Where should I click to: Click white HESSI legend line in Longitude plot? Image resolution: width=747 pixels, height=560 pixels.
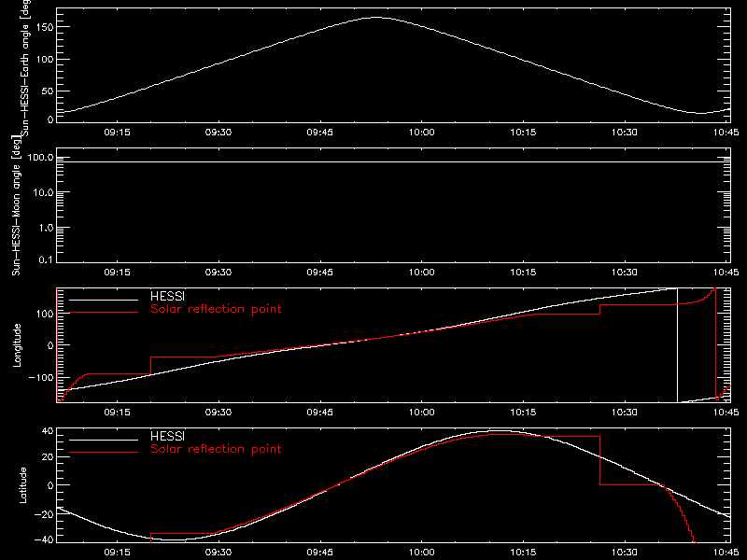pos(104,300)
